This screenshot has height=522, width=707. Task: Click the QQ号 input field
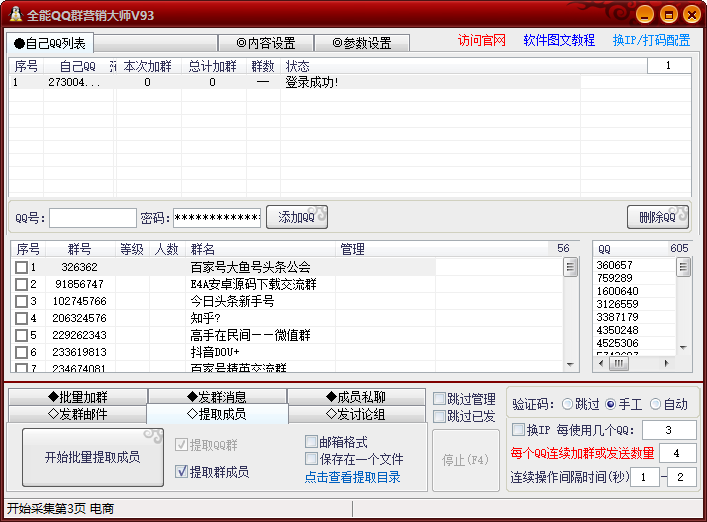point(93,218)
